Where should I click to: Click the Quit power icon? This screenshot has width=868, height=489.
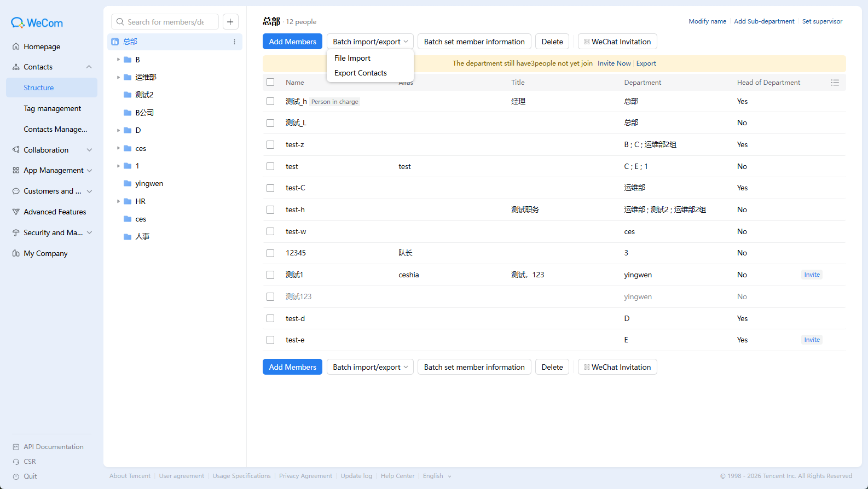click(16, 476)
